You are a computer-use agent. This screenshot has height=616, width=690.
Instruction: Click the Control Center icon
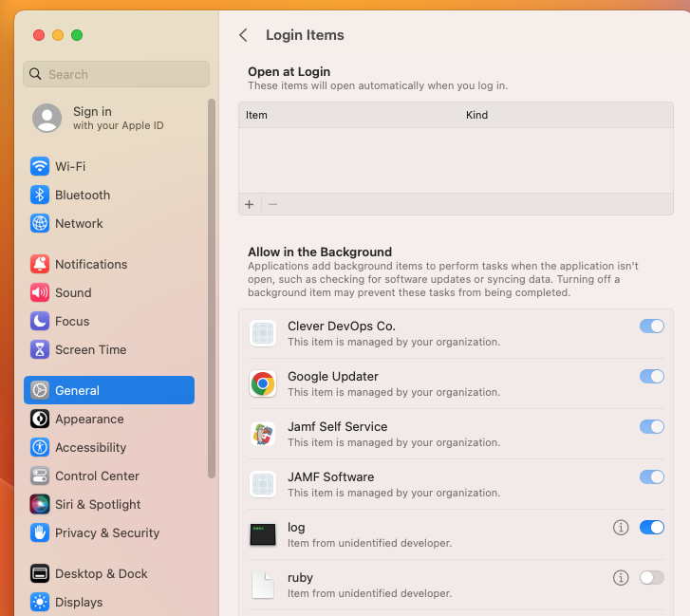40,476
